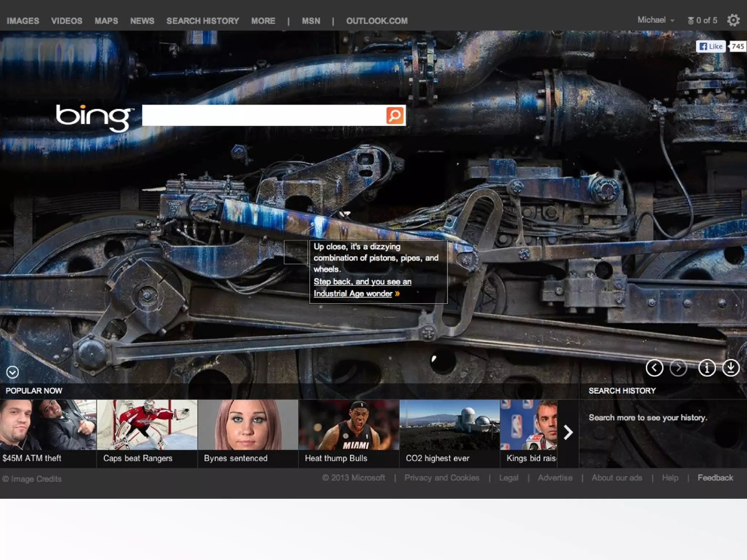Open SEARCH HISTORY from top navigation
This screenshot has width=747, height=560.
point(202,21)
